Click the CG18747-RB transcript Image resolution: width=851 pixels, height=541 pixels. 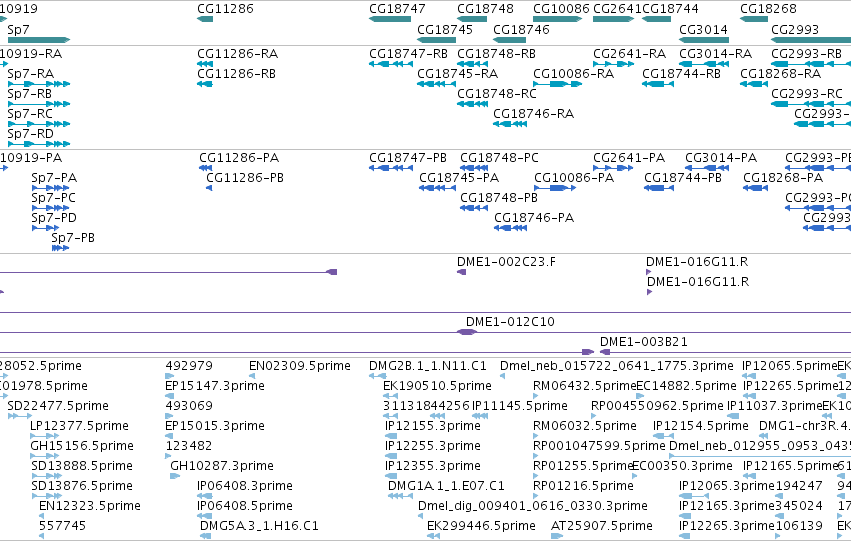[409, 54]
